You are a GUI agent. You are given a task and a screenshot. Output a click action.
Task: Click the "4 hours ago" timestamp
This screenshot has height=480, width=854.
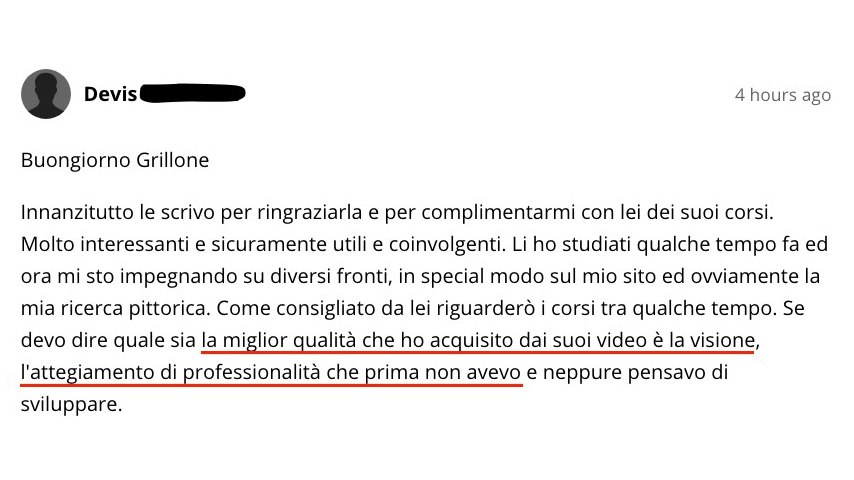(783, 95)
